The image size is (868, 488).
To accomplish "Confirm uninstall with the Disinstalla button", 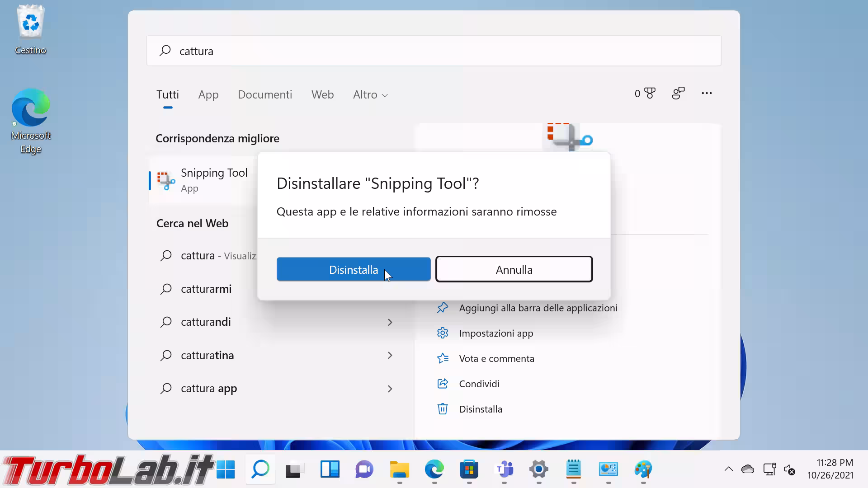I will 353,270.
